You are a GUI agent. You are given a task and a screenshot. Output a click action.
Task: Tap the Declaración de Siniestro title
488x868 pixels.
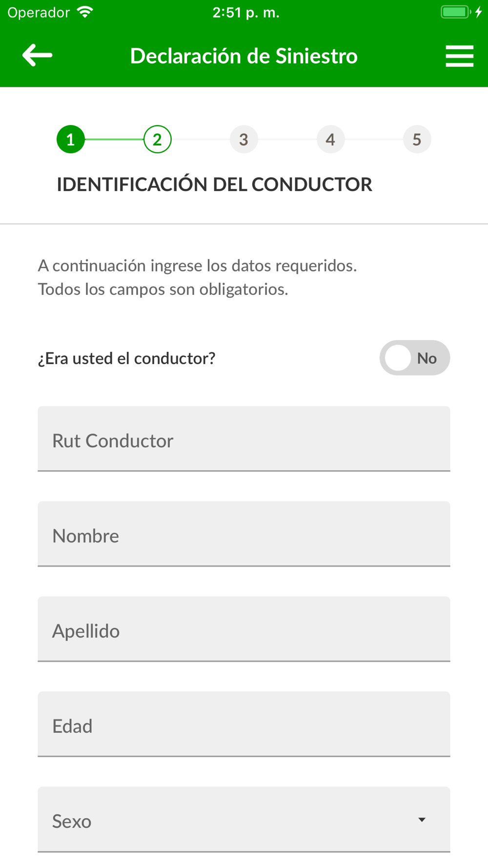click(x=244, y=56)
